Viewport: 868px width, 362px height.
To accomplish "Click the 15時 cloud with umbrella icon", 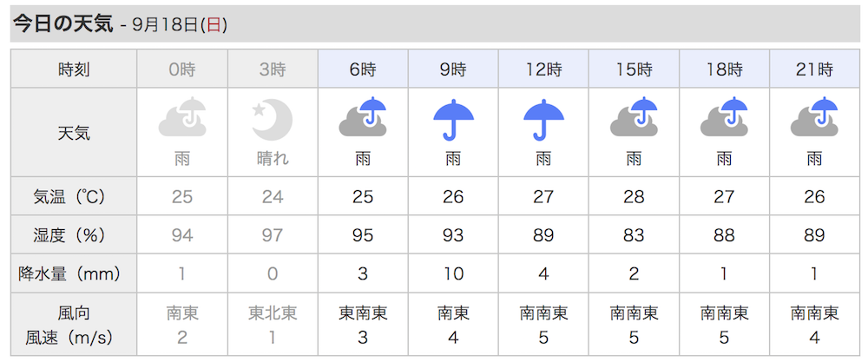I will coord(635,117).
